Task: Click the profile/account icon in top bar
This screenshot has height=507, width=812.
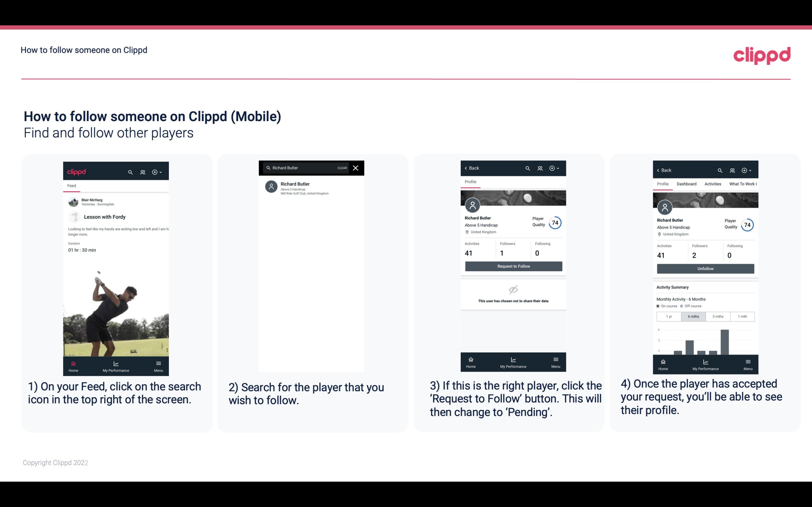Action: pos(143,171)
